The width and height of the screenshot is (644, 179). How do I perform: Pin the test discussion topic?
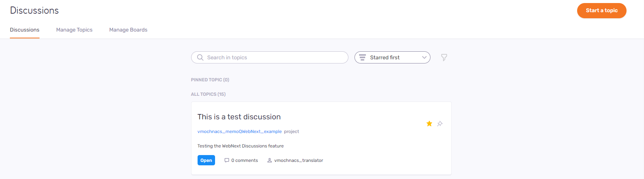point(440,124)
